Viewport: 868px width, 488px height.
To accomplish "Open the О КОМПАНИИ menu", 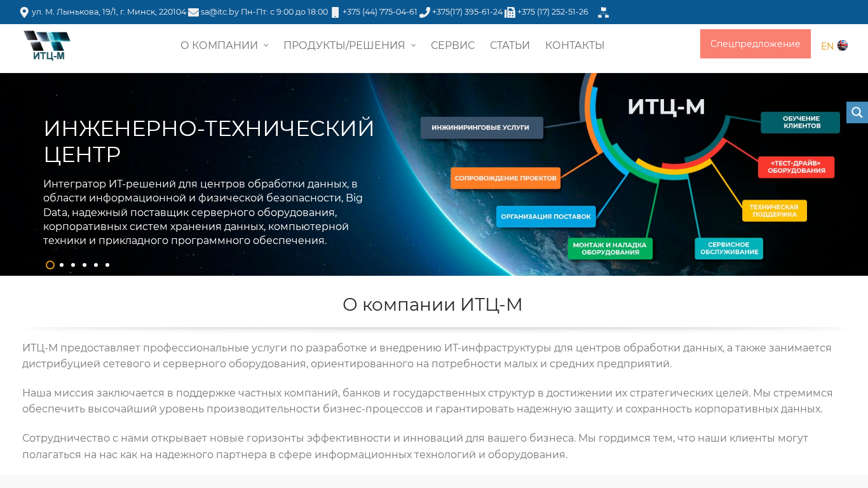I will point(219,46).
